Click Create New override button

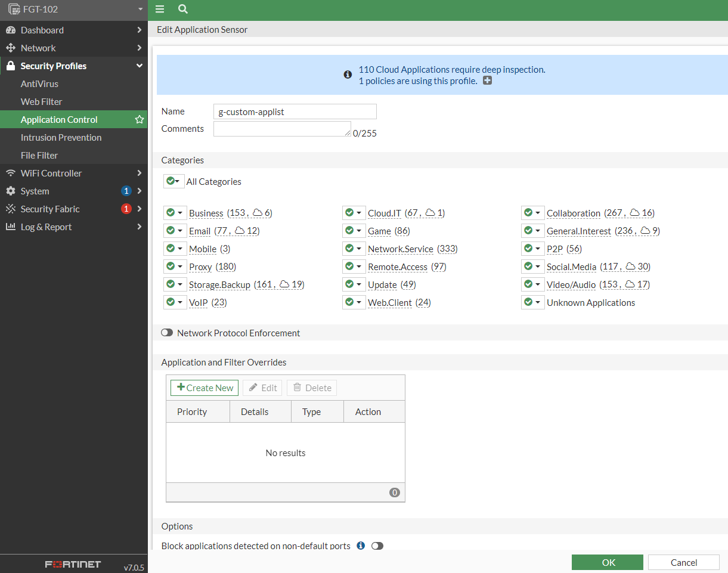tap(205, 388)
